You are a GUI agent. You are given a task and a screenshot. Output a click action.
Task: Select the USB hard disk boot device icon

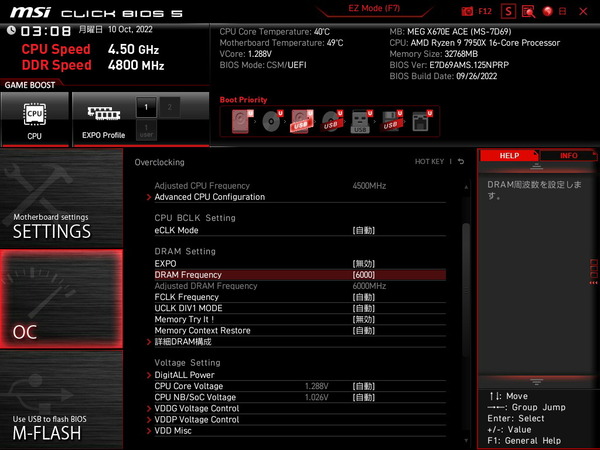click(x=302, y=121)
